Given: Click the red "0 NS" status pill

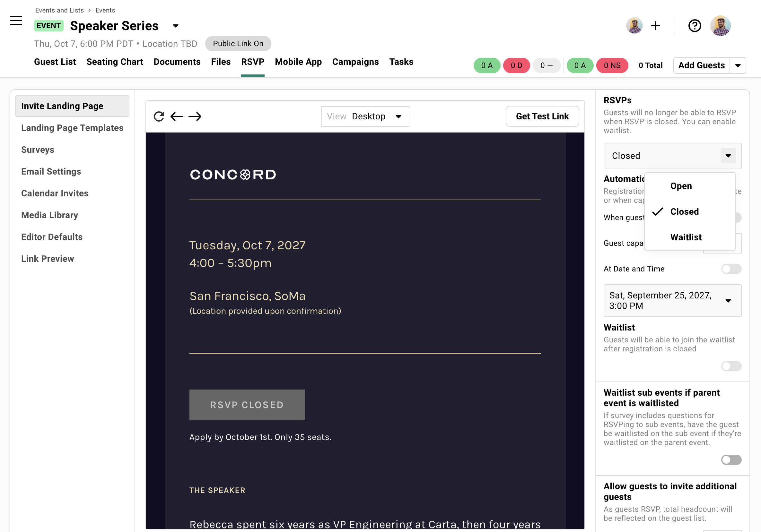Looking at the screenshot, I should 612,65.
